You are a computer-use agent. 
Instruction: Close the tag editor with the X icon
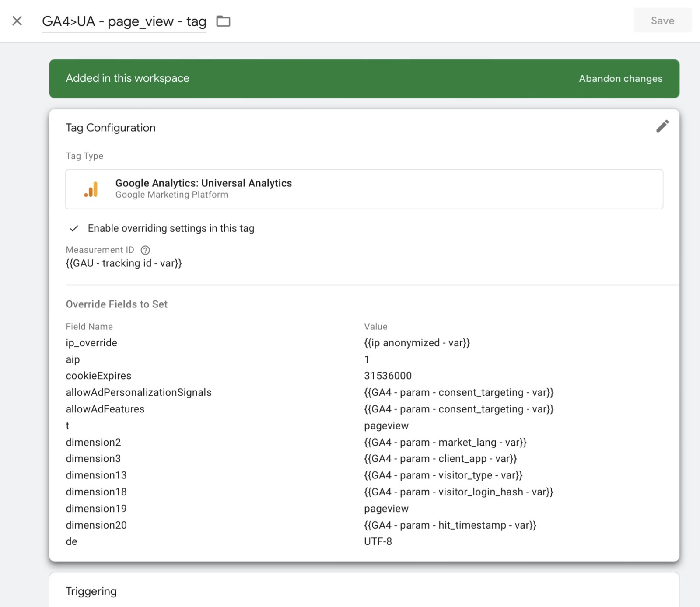[x=17, y=21]
